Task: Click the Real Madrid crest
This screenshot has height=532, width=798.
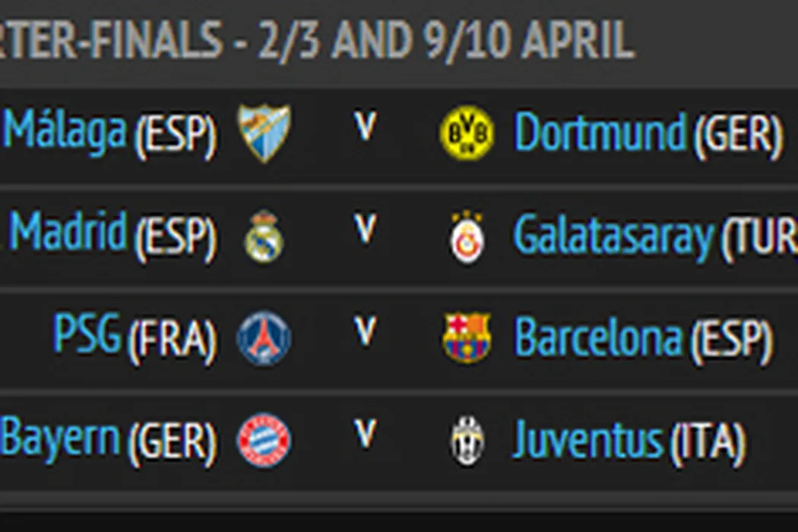Action: pyautogui.click(x=264, y=236)
